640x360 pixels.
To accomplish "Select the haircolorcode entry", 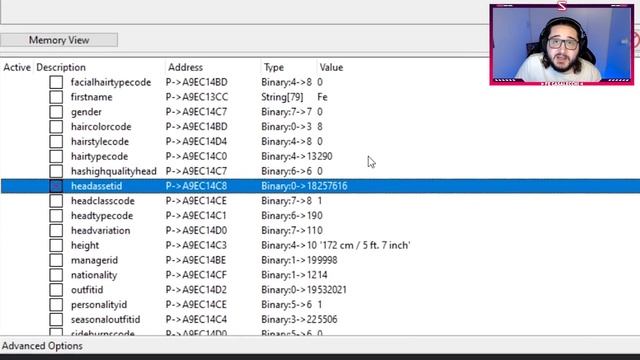I will coord(101,127).
